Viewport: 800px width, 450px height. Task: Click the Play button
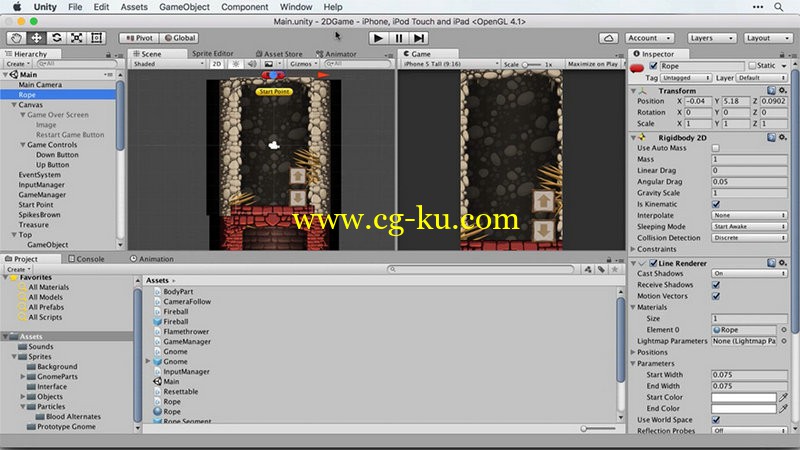[378, 38]
